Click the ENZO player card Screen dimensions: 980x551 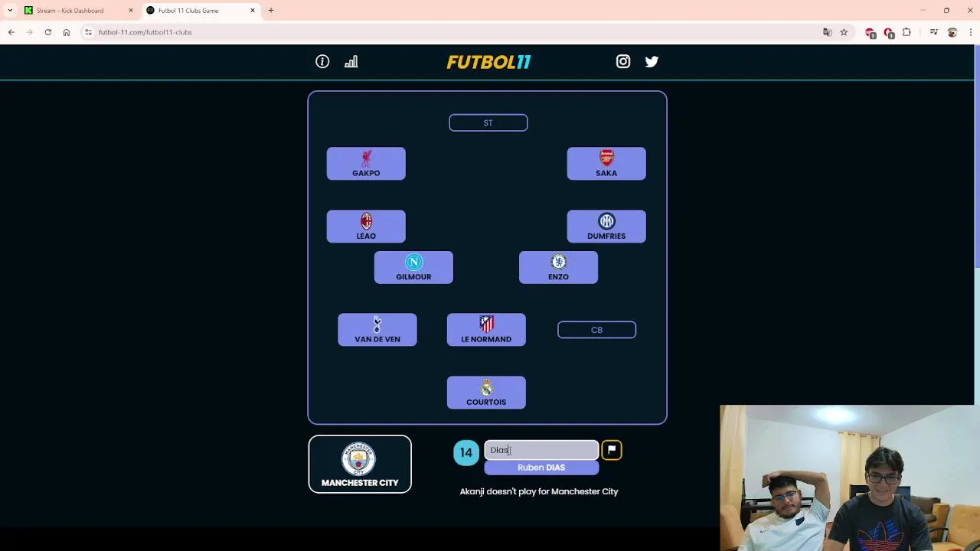pyautogui.click(x=558, y=267)
